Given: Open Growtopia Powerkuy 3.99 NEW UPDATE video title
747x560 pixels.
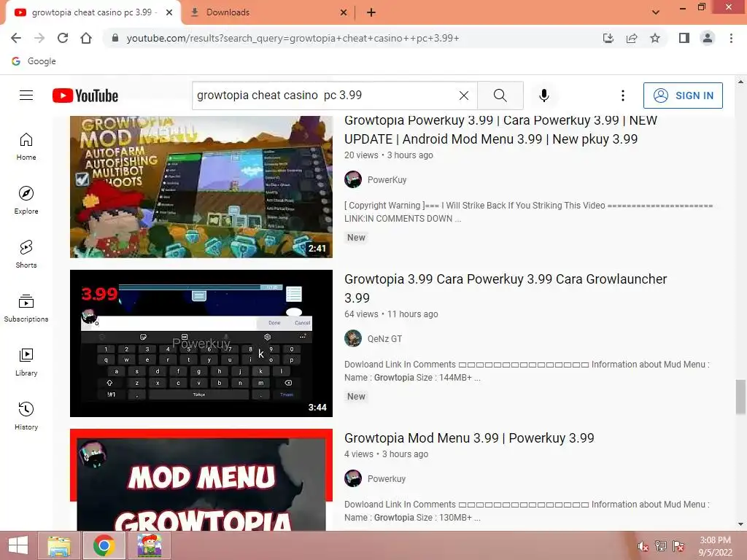Looking at the screenshot, I should pyautogui.click(x=500, y=130).
